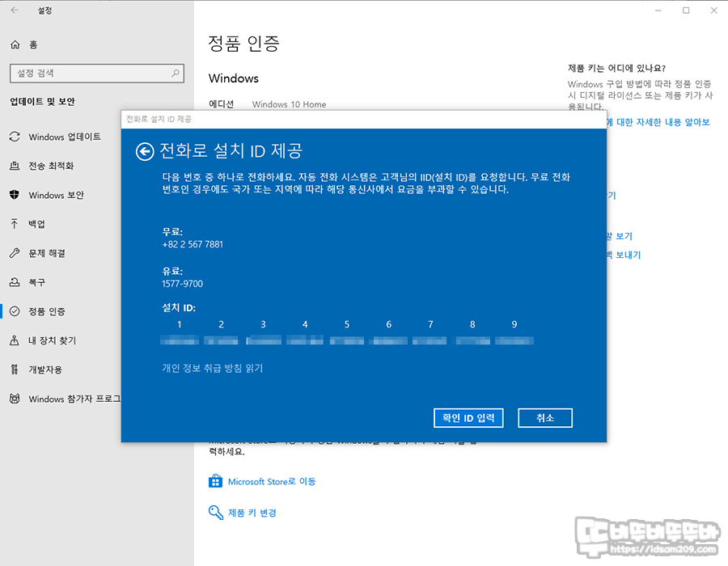
Task: Click the search magnifier icon
Action: (x=175, y=74)
